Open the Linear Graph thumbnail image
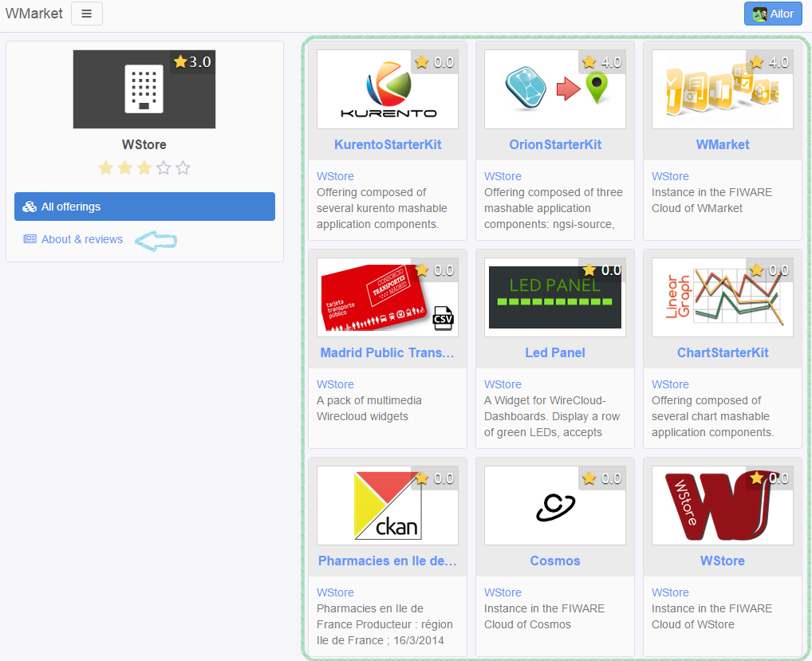 [723, 297]
